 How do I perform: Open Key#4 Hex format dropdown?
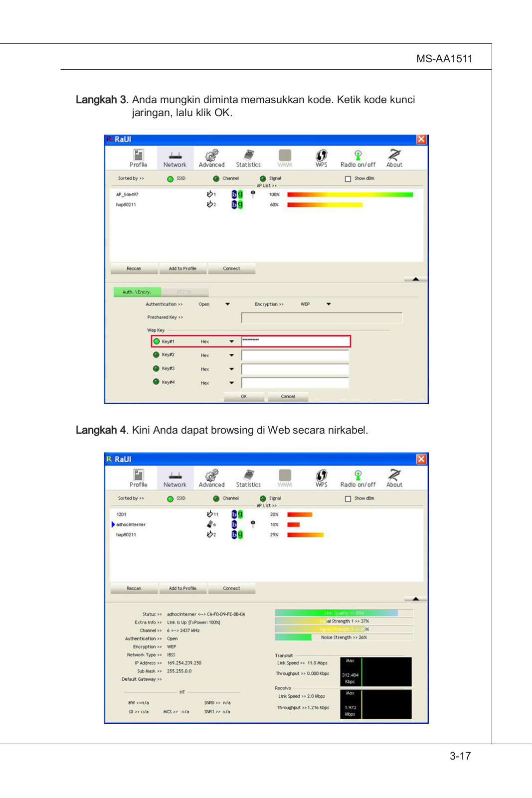(x=231, y=383)
